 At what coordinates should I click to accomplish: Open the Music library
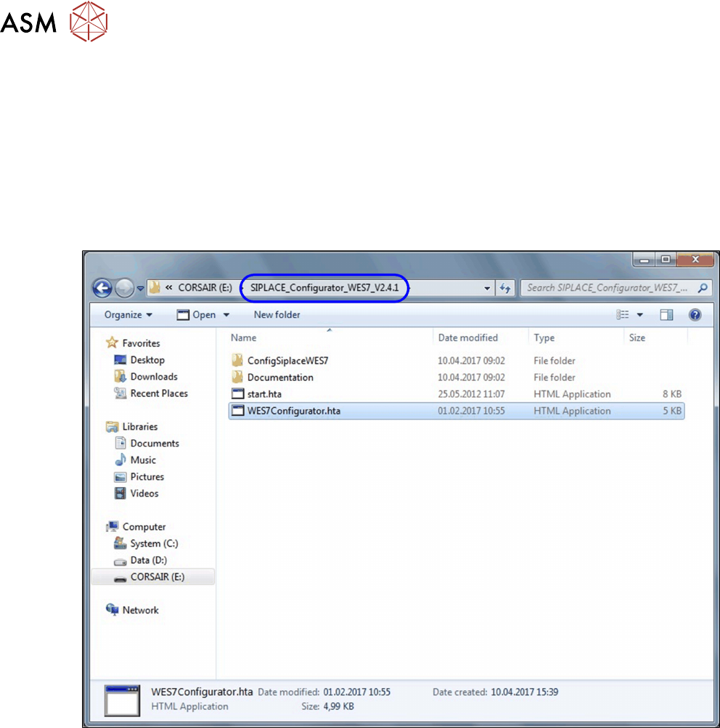click(143, 460)
